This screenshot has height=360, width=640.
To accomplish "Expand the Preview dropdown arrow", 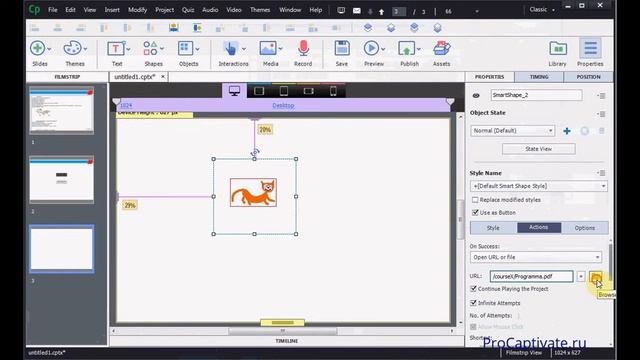I will pos(383,49).
